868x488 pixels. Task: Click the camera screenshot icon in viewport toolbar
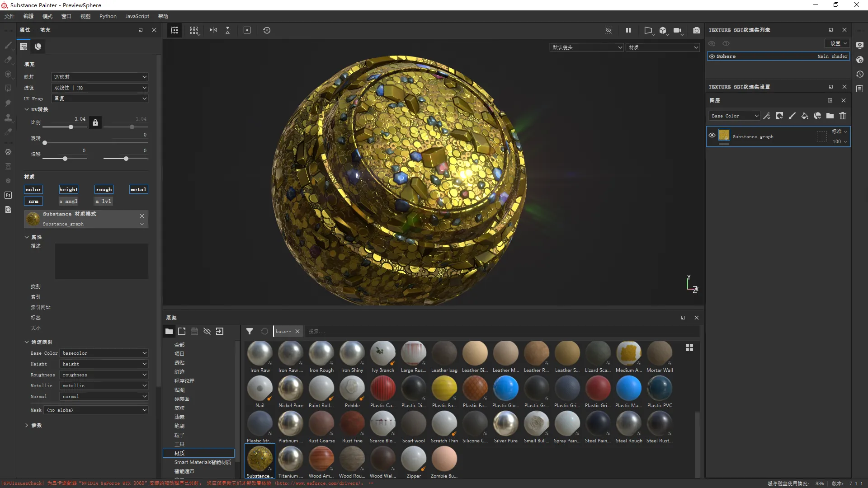click(696, 30)
